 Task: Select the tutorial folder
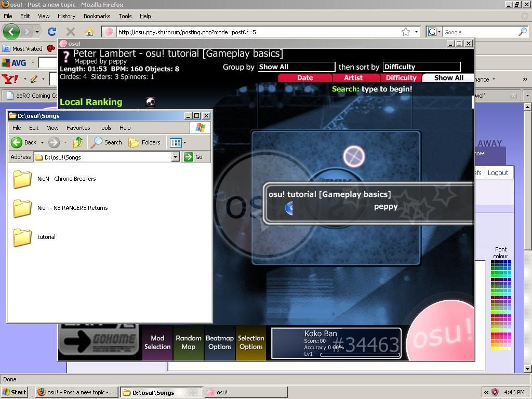(x=34, y=237)
